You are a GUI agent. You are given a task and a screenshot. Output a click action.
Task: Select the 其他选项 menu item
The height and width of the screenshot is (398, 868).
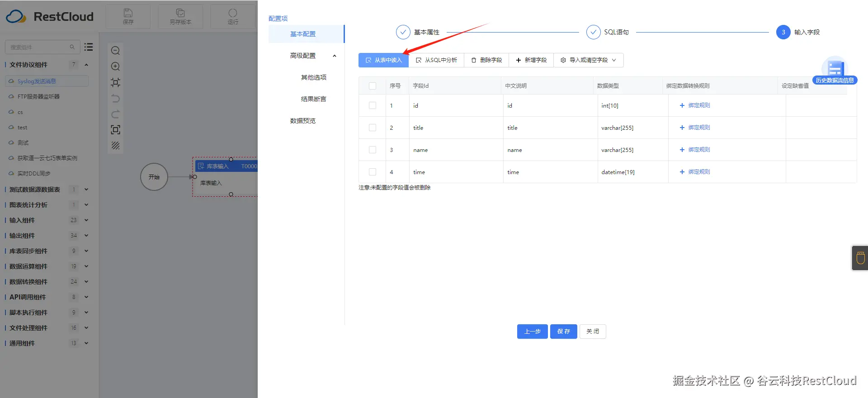click(x=313, y=77)
